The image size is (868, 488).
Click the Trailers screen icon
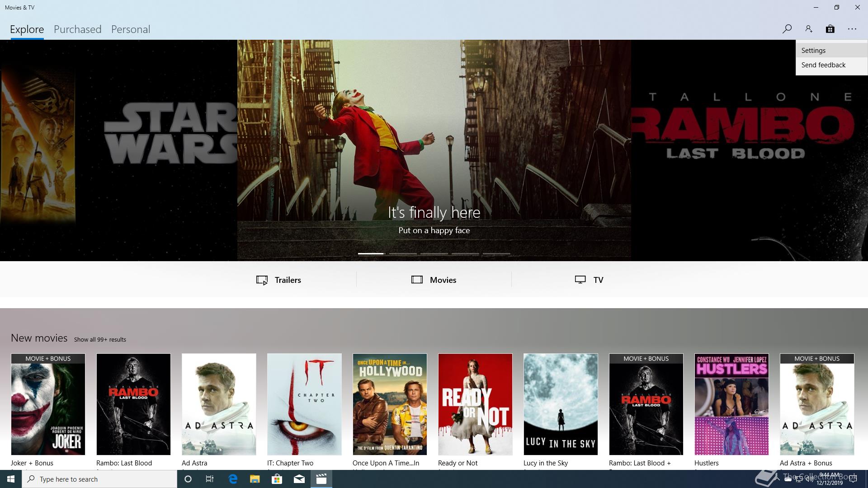[262, 280]
